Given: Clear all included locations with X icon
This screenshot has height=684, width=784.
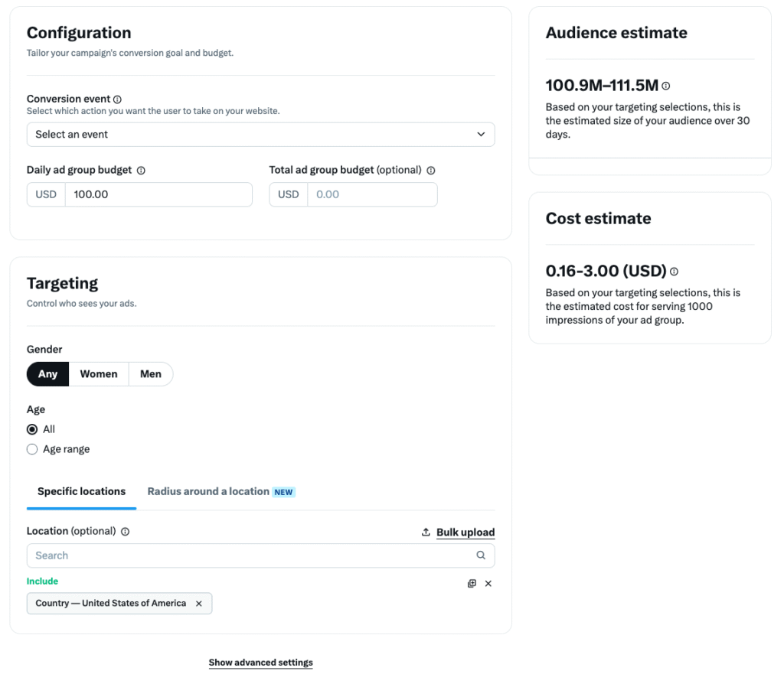Looking at the screenshot, I should (x=488, y=584).
